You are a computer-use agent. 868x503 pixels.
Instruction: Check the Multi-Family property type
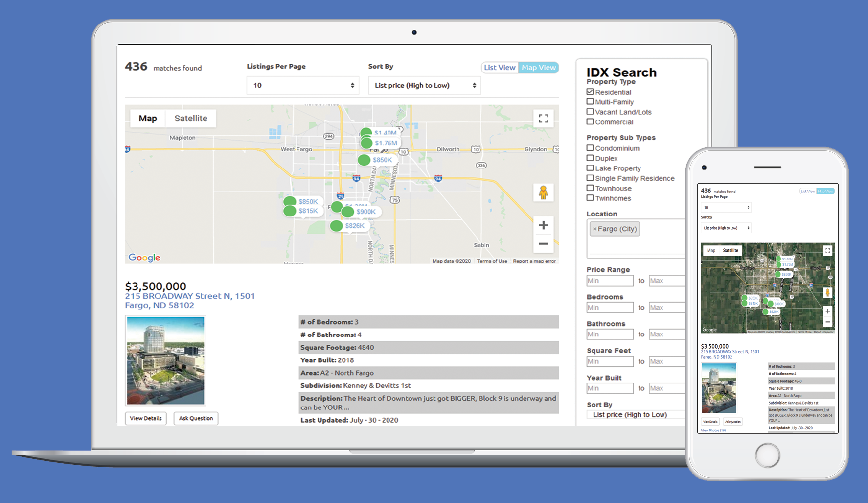pyautogui.click(x=590, y=102)
